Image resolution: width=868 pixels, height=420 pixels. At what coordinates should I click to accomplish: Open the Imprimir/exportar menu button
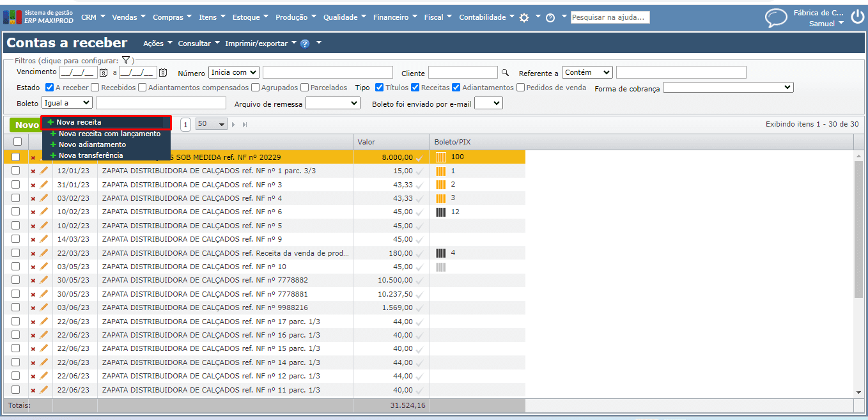tap(260, 43)
